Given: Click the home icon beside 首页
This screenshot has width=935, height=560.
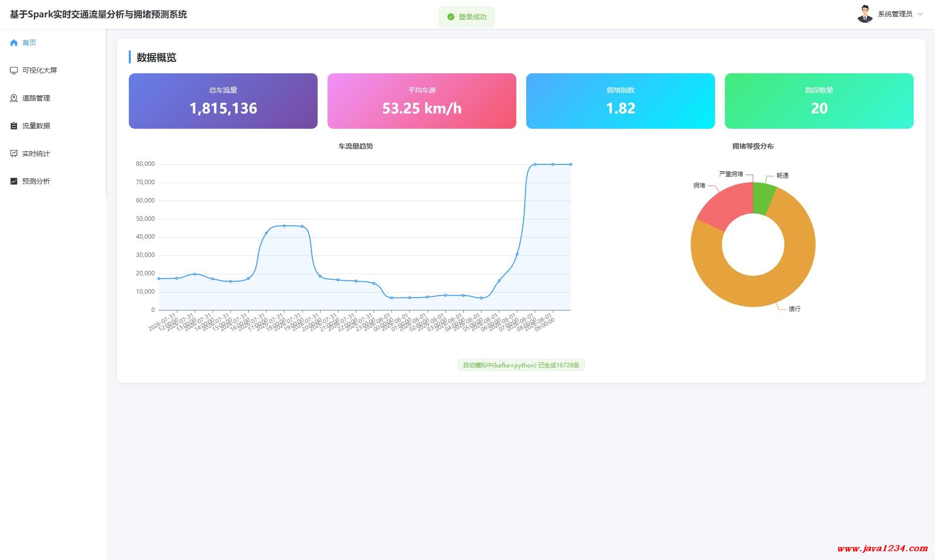Looking at the screenshot, I should 14,43.
